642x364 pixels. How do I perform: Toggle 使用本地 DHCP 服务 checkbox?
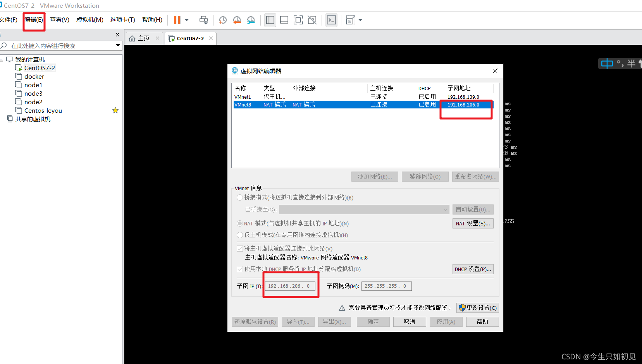coord(240,269)
